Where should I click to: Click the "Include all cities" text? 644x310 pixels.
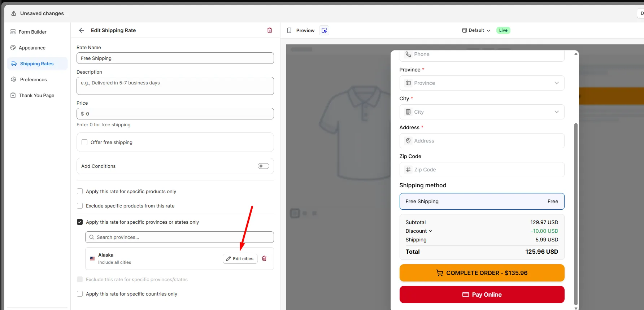point(114,262)
